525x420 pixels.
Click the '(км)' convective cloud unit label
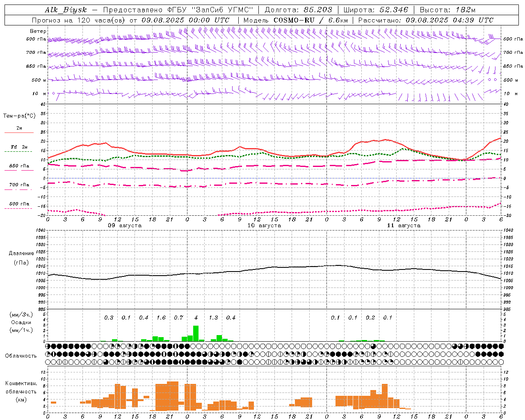21,400
